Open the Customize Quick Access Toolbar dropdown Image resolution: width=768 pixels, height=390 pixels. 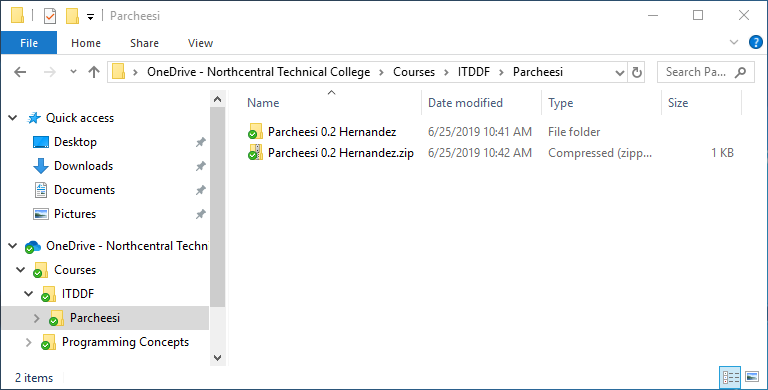click(x=90, y=17)
